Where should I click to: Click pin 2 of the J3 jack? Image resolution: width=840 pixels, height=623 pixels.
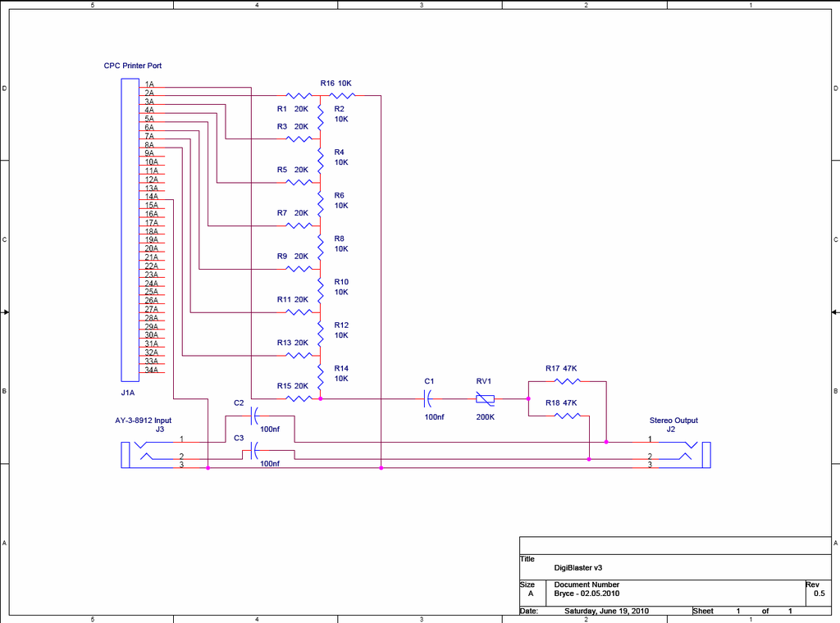[181, 456]
